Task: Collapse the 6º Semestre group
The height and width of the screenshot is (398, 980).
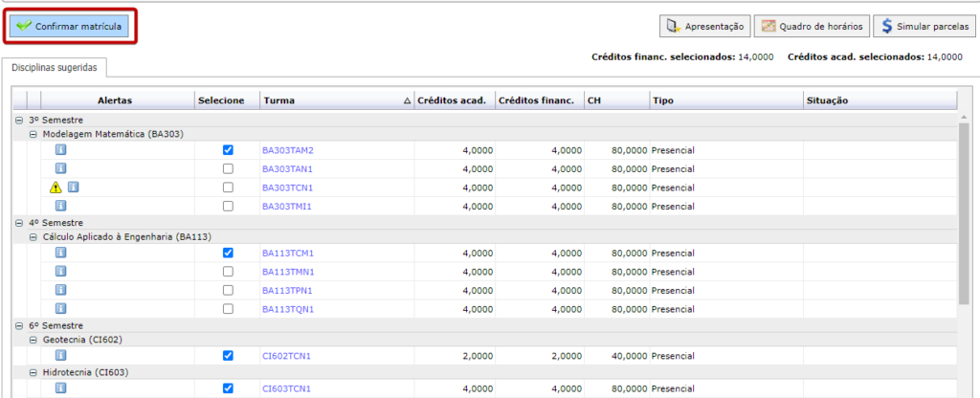Action: point(19,325)
